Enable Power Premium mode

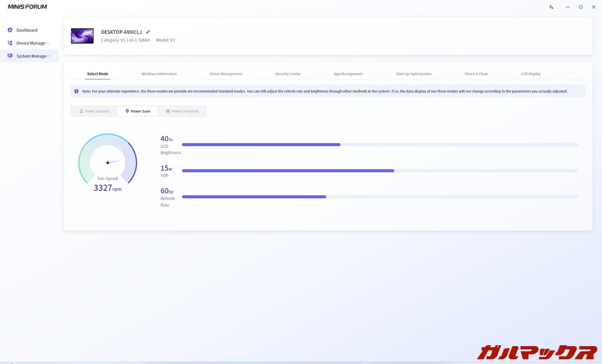pyautogui.click(x=182, y=111)
